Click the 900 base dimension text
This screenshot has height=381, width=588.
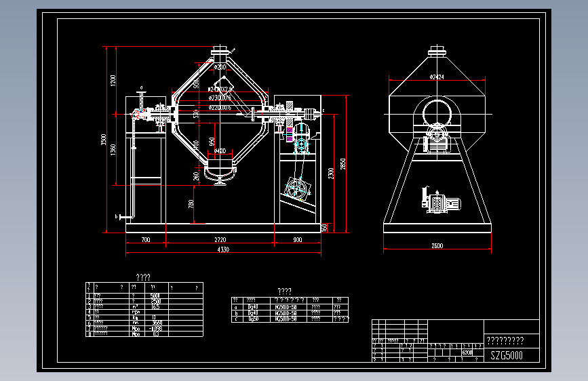coord(297,239)
